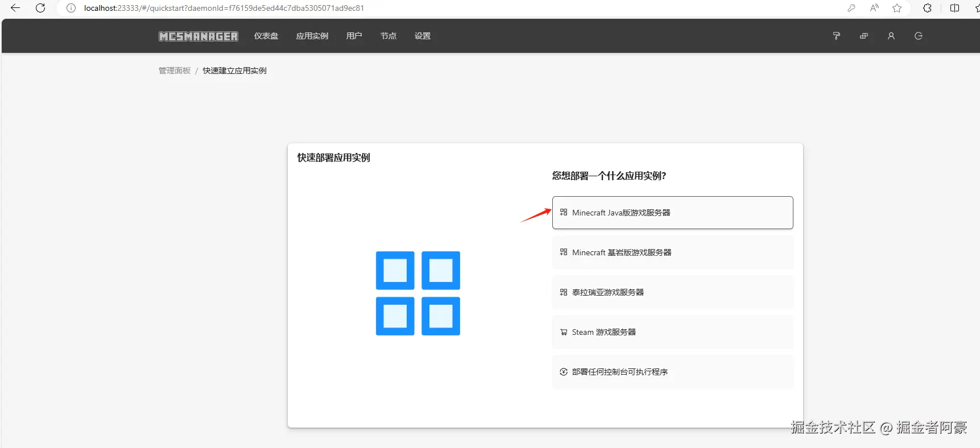The height and width of the screenshot is (448, 980).
Task: Activate the read aloud icon
Action: [874, 8]
